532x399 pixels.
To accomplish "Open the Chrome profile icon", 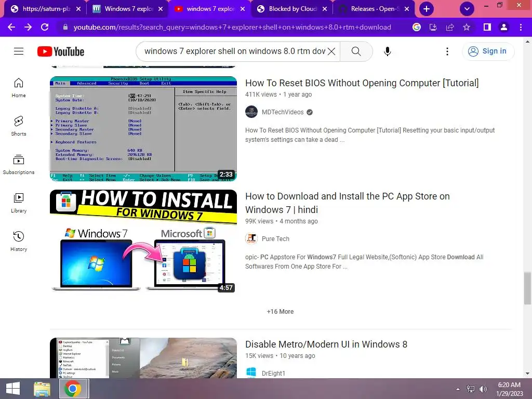I will point(504,27).
